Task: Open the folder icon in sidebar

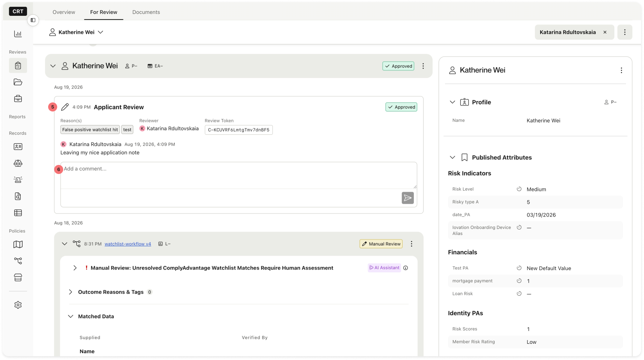Action: coord(18,82)
